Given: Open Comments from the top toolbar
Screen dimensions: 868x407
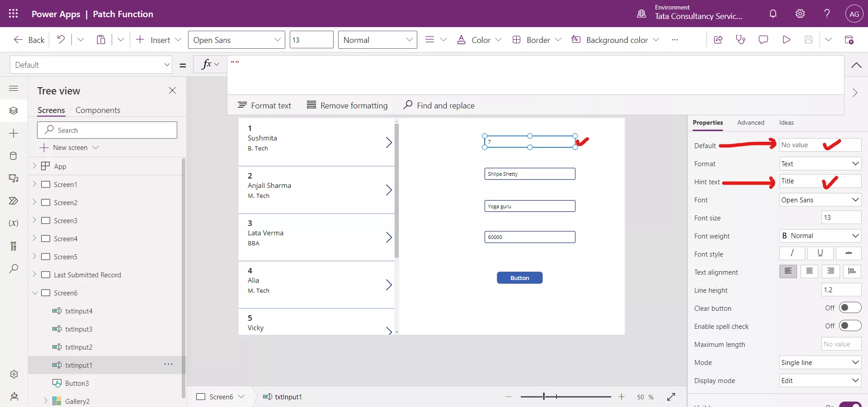Looking at the screenshot, I should pos(763,40).
